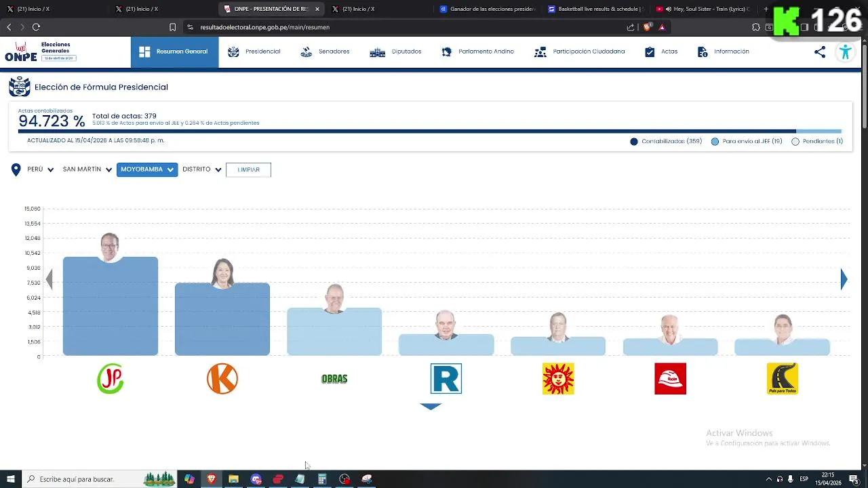Expand the SAN MARTÍN region dropdown

tap(87, 169)
